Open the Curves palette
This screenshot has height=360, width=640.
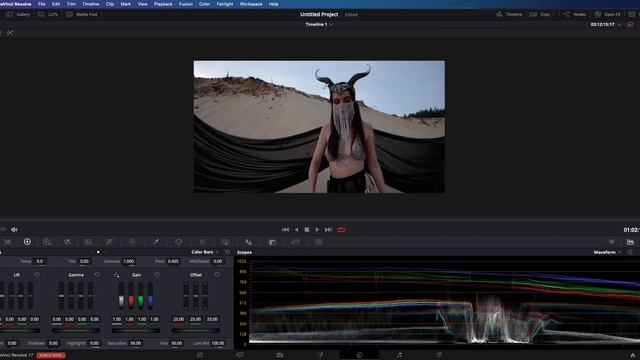109,242
